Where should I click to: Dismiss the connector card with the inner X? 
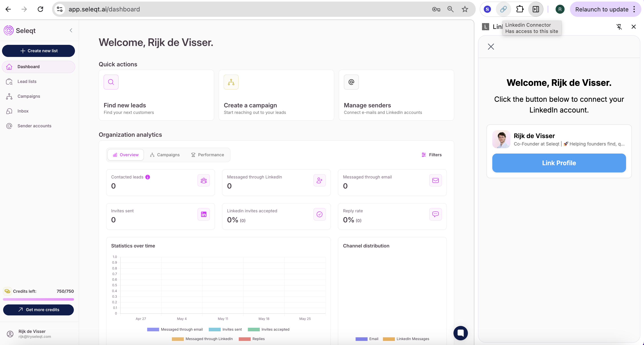tap(491, 46)
